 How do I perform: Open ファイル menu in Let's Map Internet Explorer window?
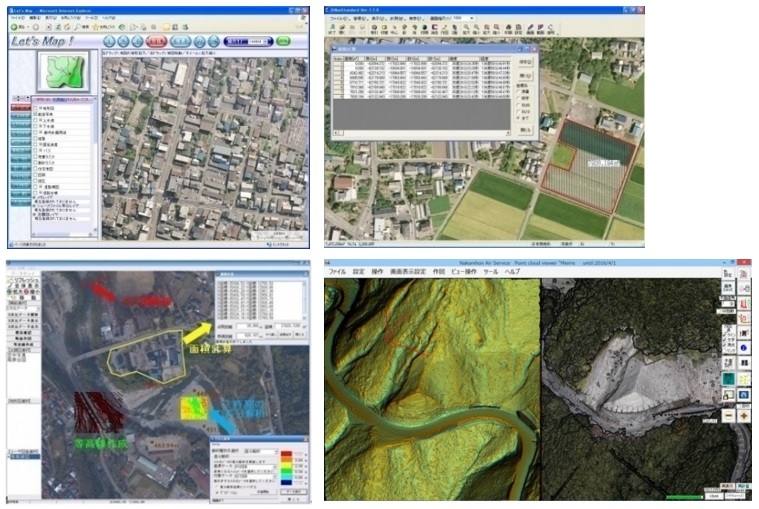coord(17,18)
